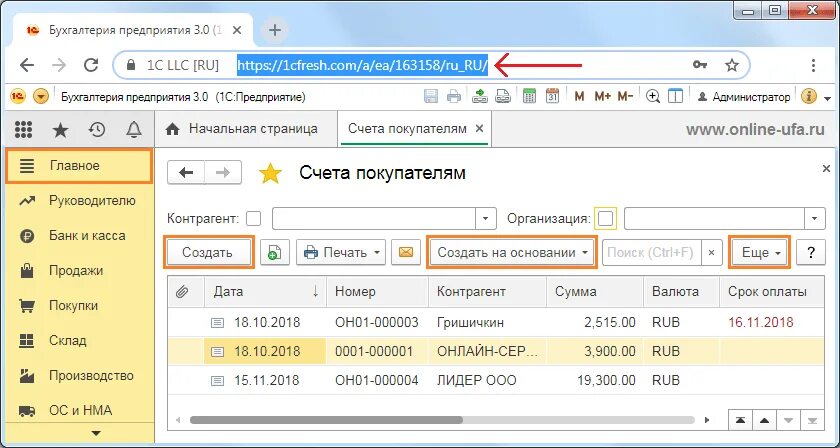This screenshot has width=840, height=448.
Task: Bookmark the page with the browser star
Action: click(x=732, y=65)
